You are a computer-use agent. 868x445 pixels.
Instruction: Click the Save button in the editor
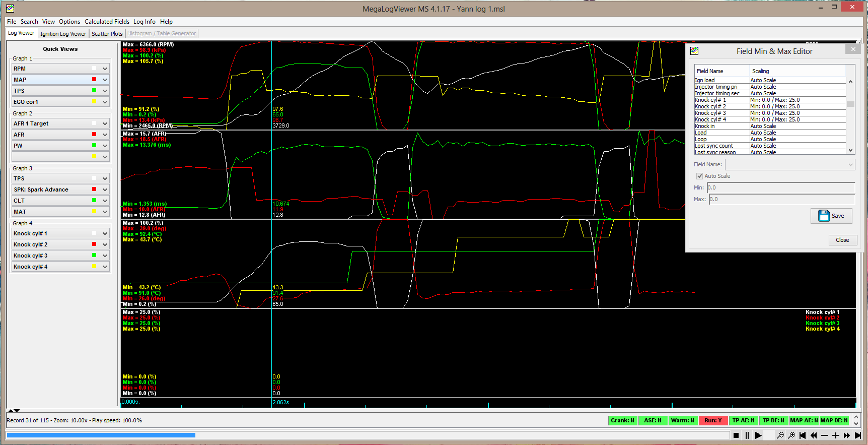831,216
